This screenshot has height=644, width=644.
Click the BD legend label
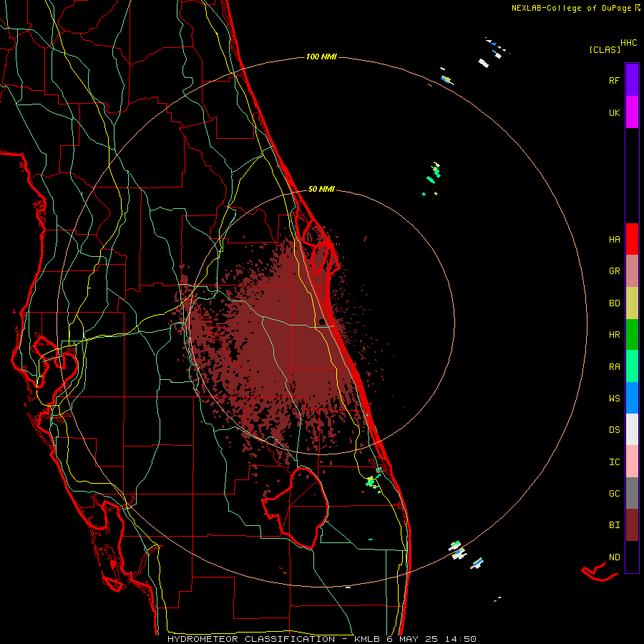[614, 303]
